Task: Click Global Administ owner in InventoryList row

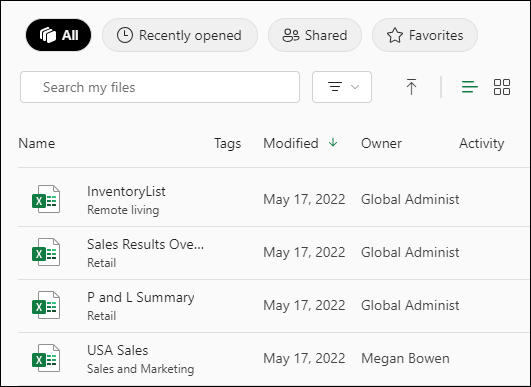Action: tap(410, 199)
